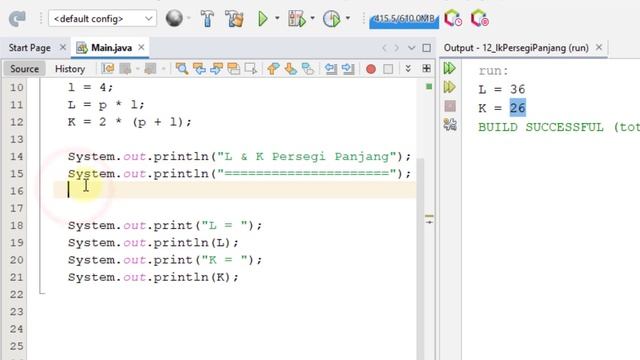The image size is (640, 360).
Task: Click the Profile Project icon
Action: [331, 19]
